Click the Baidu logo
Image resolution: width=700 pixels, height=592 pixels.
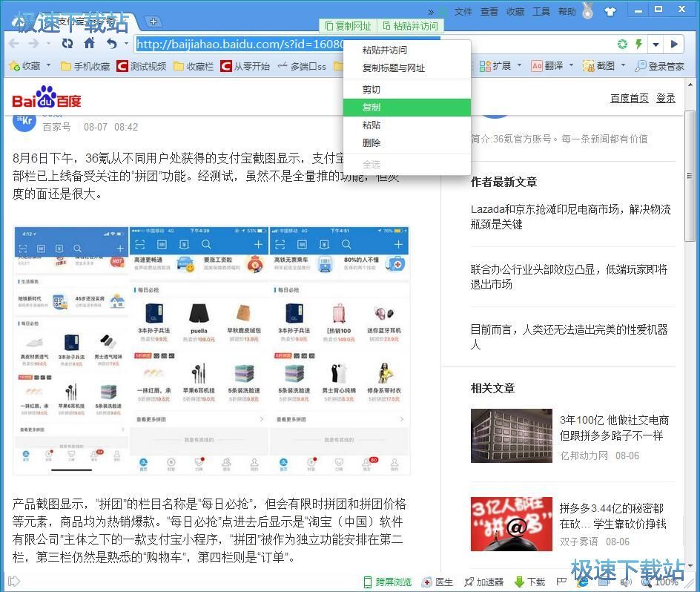click(47, 97)
